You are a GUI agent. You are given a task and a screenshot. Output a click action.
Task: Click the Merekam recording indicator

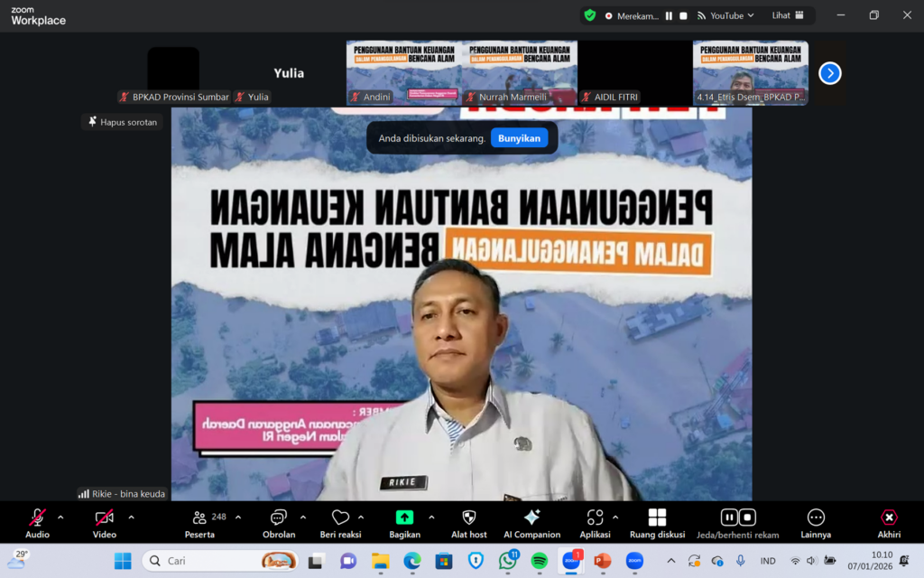pyautogui.click(x=632, y=16)
